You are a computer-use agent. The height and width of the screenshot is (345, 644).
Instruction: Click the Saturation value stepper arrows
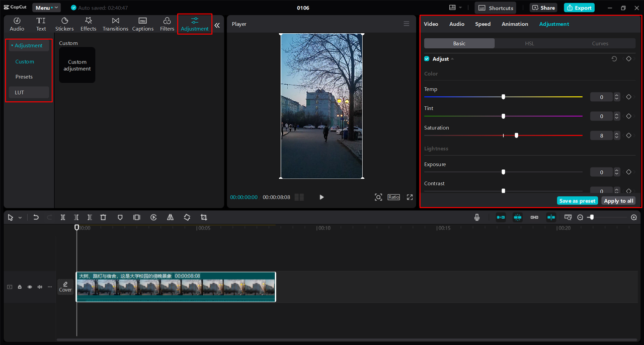[x=617, y=135]
